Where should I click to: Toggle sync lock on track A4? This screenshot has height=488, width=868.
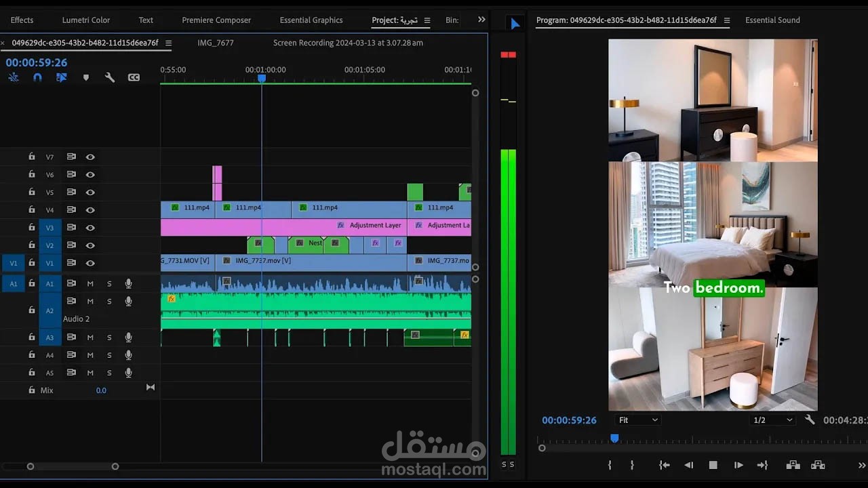(71, 355)
